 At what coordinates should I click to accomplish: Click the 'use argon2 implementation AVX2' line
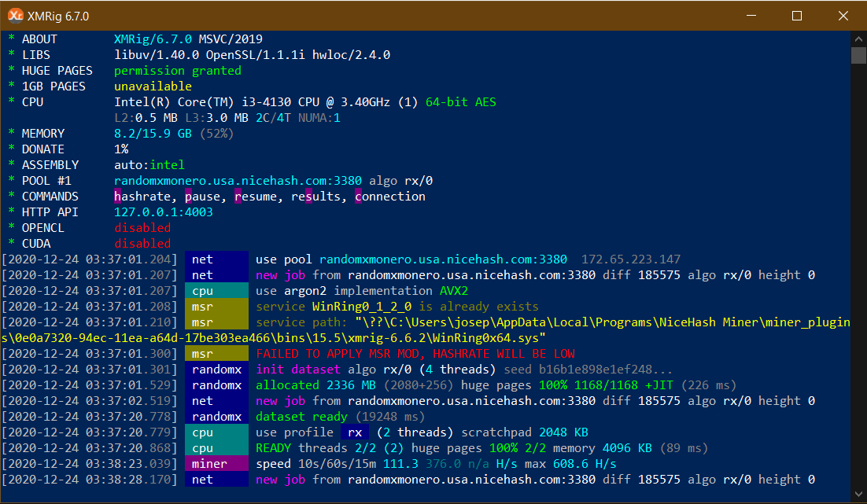(362, 291)
